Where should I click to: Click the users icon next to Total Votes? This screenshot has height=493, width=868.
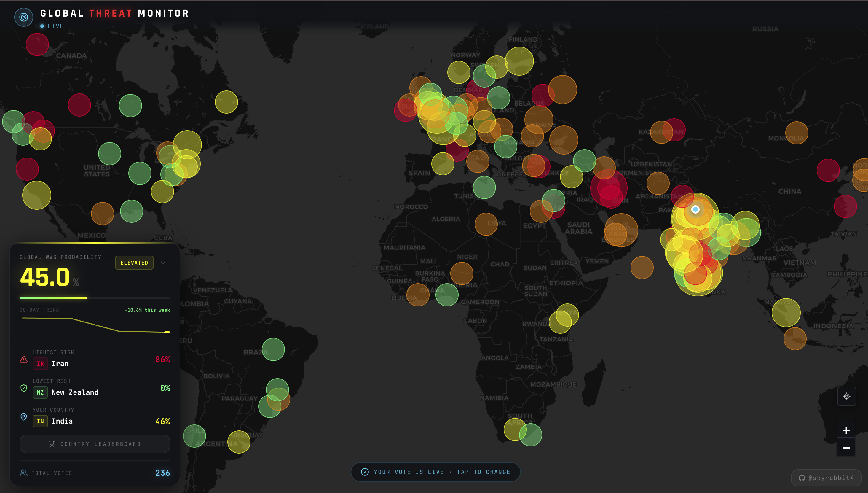pyautogui.click(x=23, y=473)
